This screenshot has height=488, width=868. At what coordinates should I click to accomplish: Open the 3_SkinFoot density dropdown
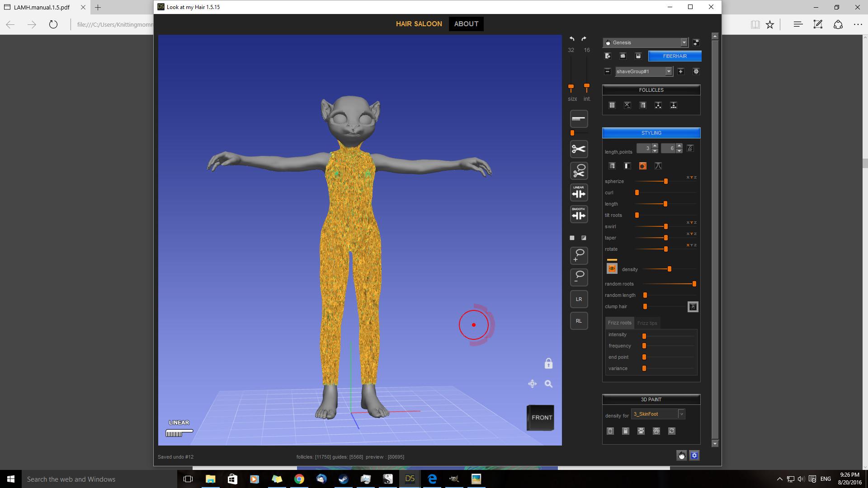coord(681,414)
